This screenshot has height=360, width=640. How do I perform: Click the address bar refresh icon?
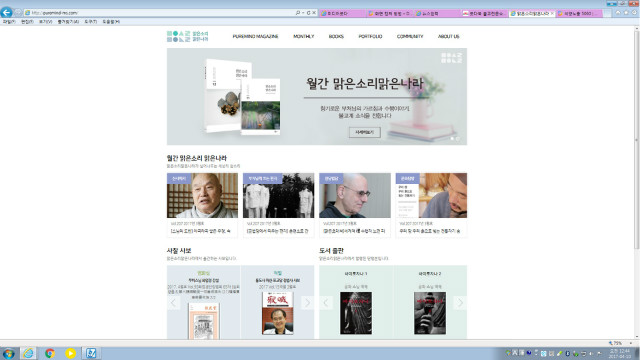coord(308,13)
